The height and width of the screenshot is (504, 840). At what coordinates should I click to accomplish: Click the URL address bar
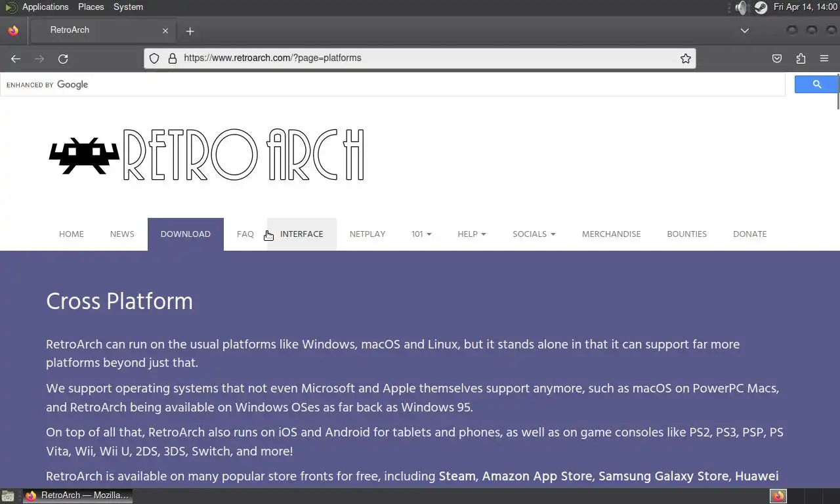(420, 58)
